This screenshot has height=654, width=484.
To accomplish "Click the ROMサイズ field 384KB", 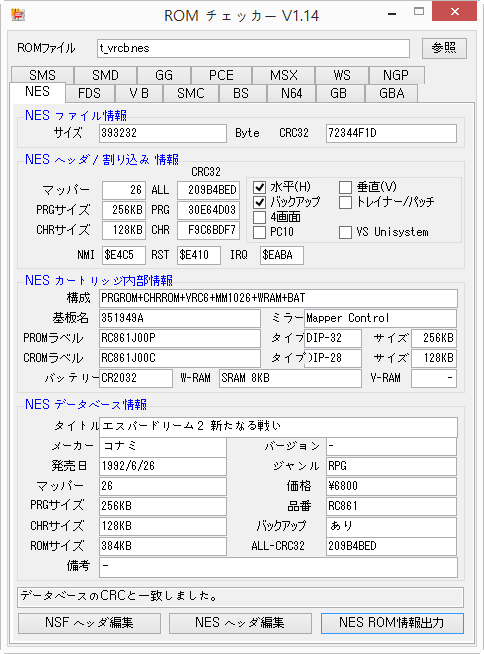I will point(163,546).
